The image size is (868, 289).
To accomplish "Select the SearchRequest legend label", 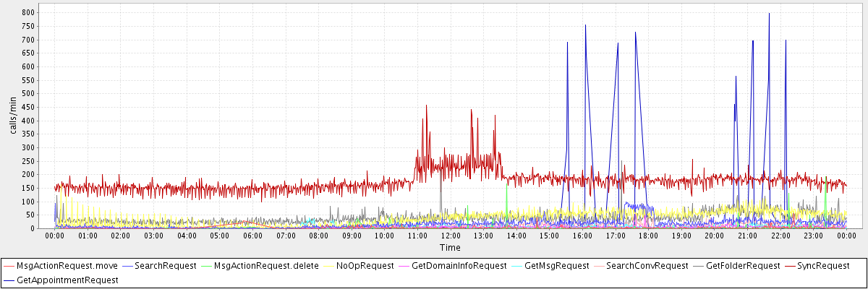I will click(166, 266).
